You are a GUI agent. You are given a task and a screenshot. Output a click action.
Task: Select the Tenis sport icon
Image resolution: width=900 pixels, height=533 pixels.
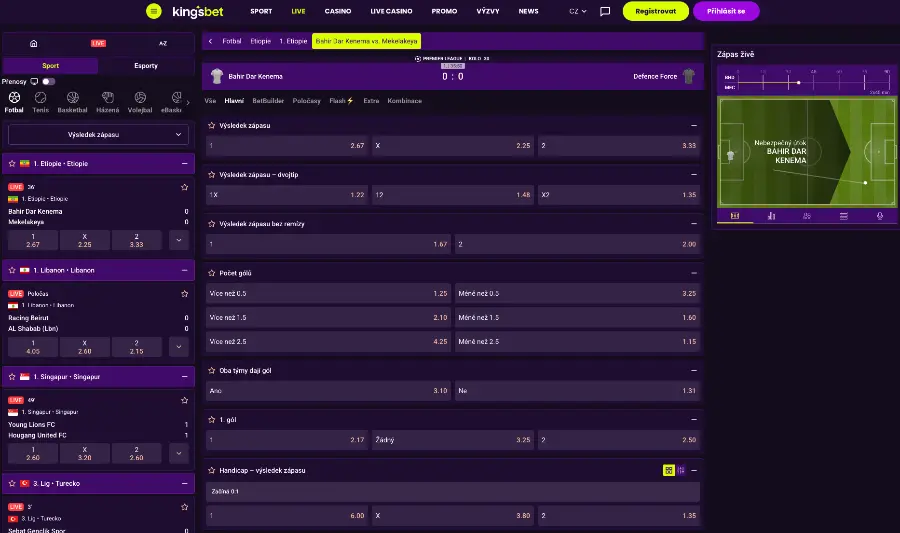[40, 102]
